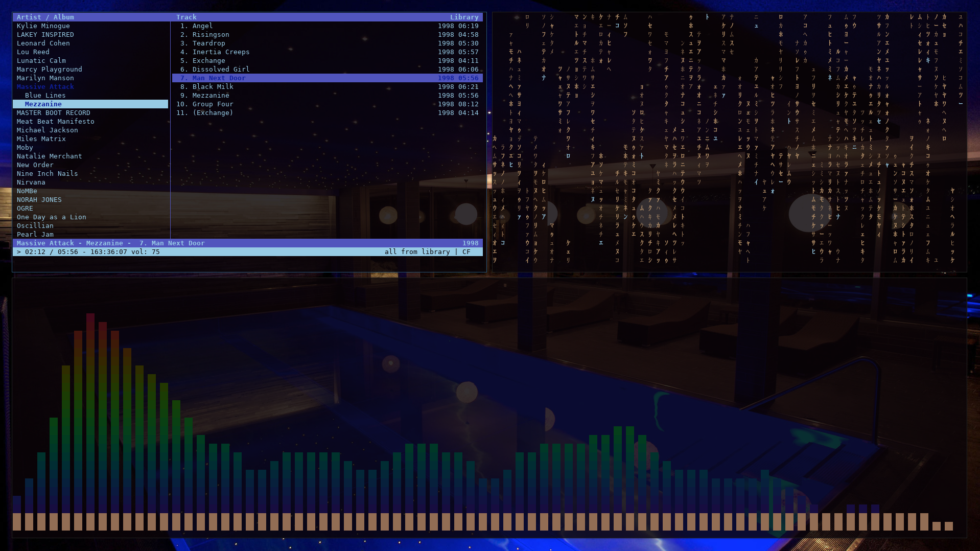980x551 pixels.
Task: Select the highlighted Mezzanine album
Action: pyautogui.click(x=90, y=104)
